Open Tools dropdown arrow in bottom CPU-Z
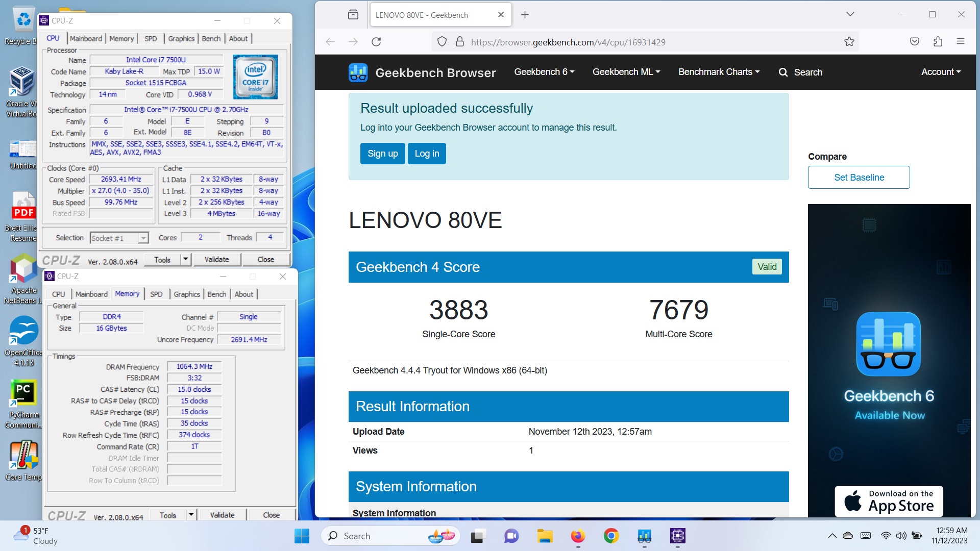Viewport: 980px width, 551px height. point(191,515)
